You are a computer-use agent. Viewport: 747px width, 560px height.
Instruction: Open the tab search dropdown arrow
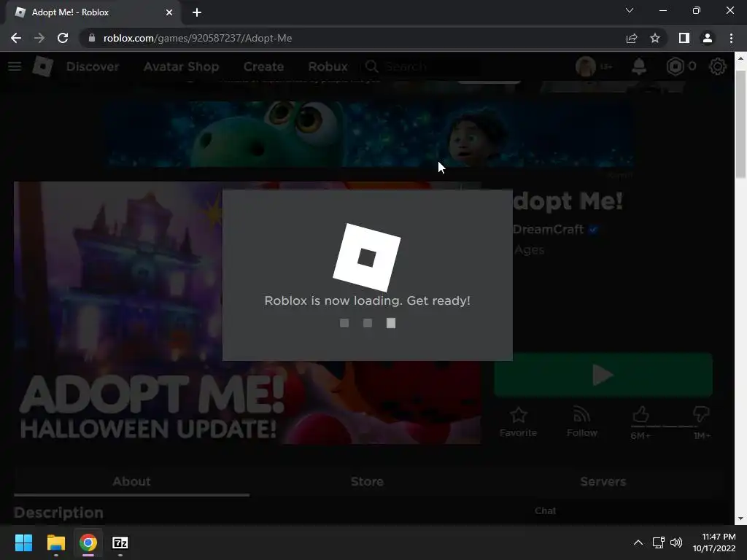pyautogui.click(x=630, y=10)
